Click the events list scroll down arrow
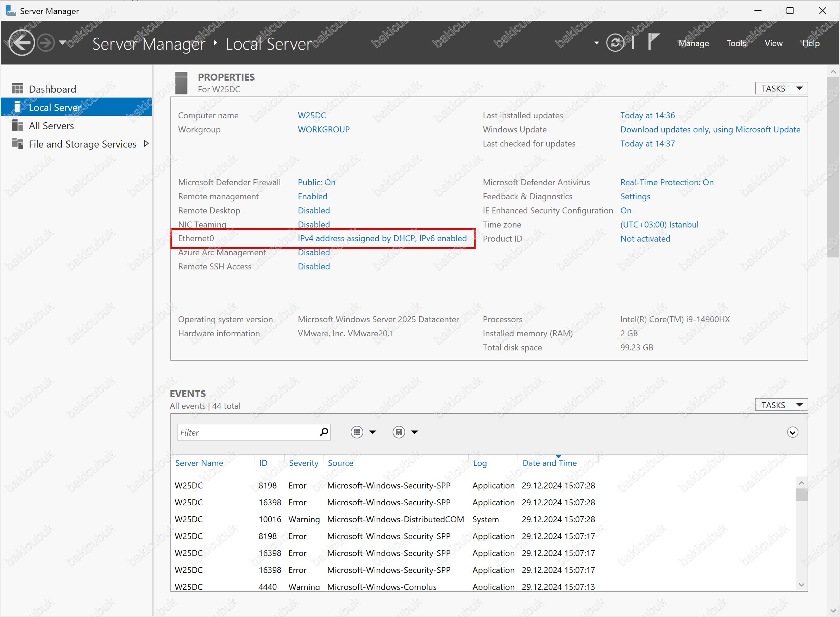 point(801,585)
